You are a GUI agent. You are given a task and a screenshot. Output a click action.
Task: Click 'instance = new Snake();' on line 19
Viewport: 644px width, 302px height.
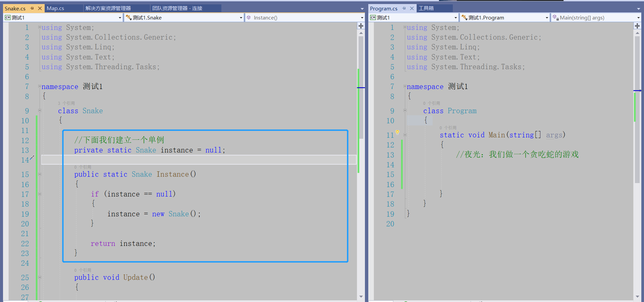pyautogui.click(x=154, y=214)
